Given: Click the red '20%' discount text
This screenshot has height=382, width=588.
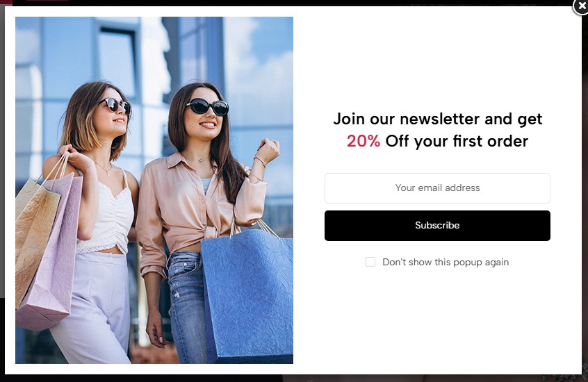Looking at the screenshot, I should [x=364, y=141].
